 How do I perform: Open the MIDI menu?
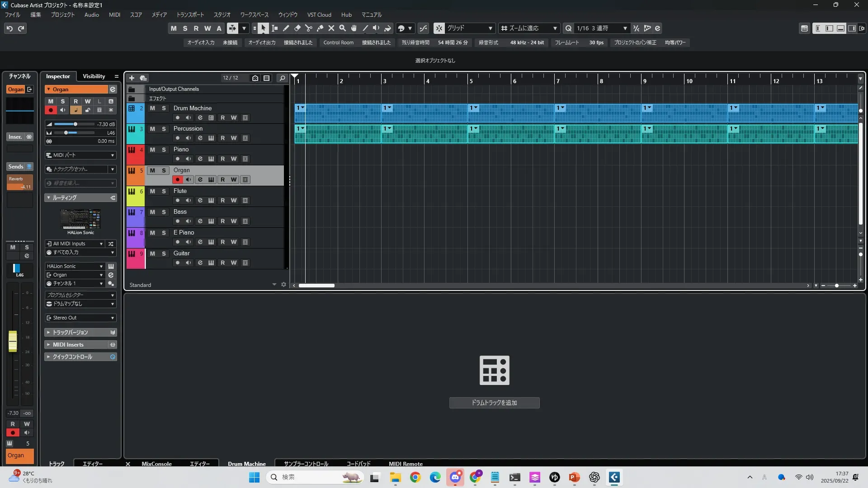pos(114,14)
